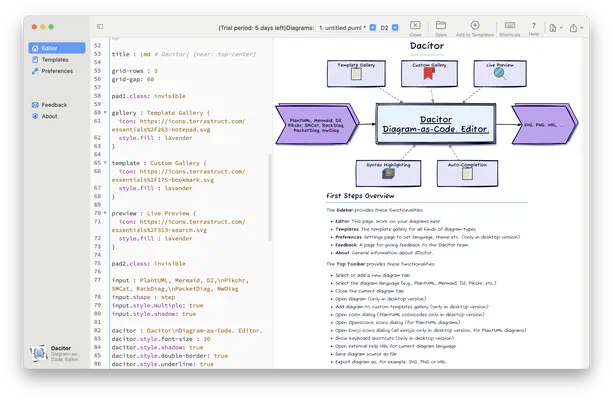Click the trial period notice text

pos(252,28)
